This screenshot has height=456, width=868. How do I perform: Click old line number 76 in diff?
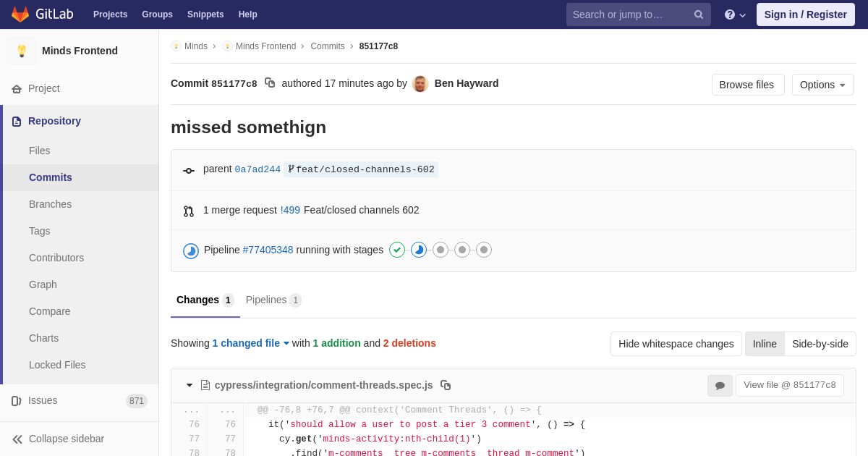click(194, 425)
